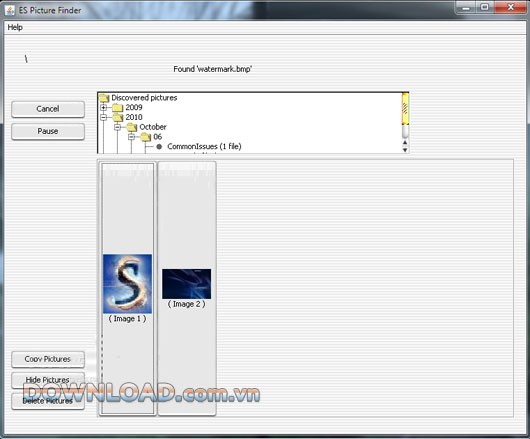Click the '2009' tree label
The image size is (530, 439).
(x=134, y=107)
